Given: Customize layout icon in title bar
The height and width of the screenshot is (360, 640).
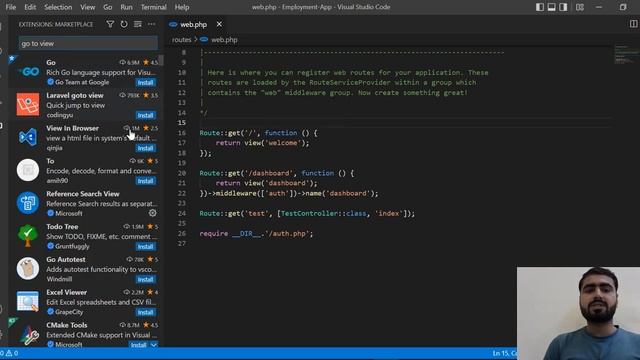Looking at the screenshot, I should (x=580, y=7).
